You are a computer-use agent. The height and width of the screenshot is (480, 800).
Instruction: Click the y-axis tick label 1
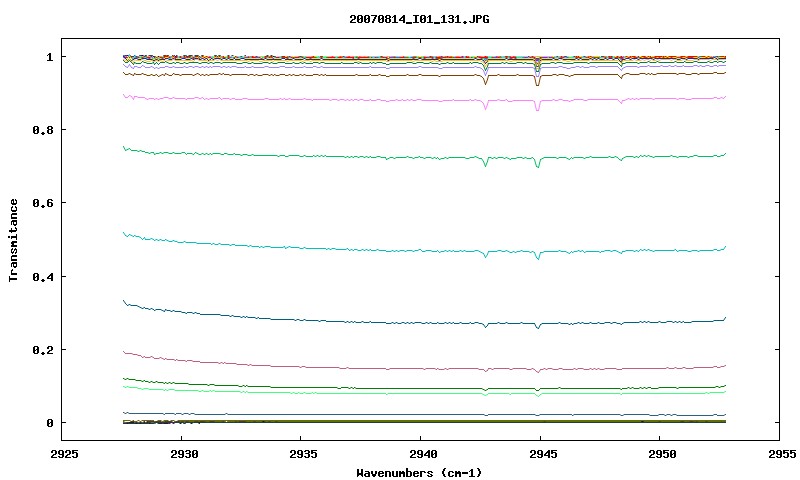pyautogui.click(x=49, y=57)
